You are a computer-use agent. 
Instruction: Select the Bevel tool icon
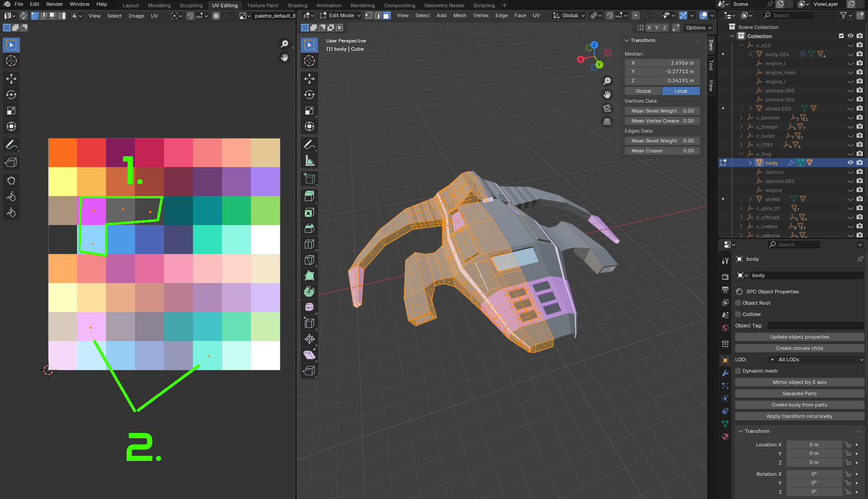click(309, 228)
